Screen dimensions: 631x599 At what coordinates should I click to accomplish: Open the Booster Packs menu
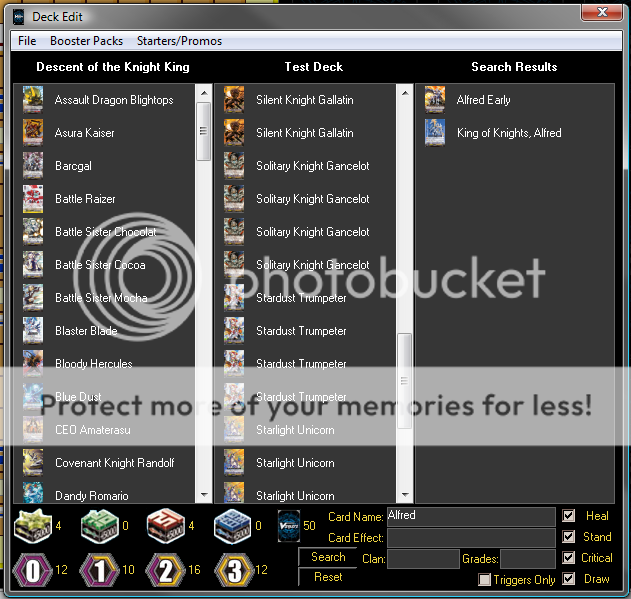coord(86,41)
